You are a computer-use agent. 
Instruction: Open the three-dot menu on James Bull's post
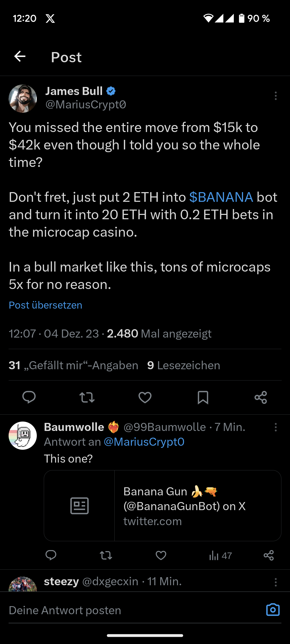[x=275, y=96]
